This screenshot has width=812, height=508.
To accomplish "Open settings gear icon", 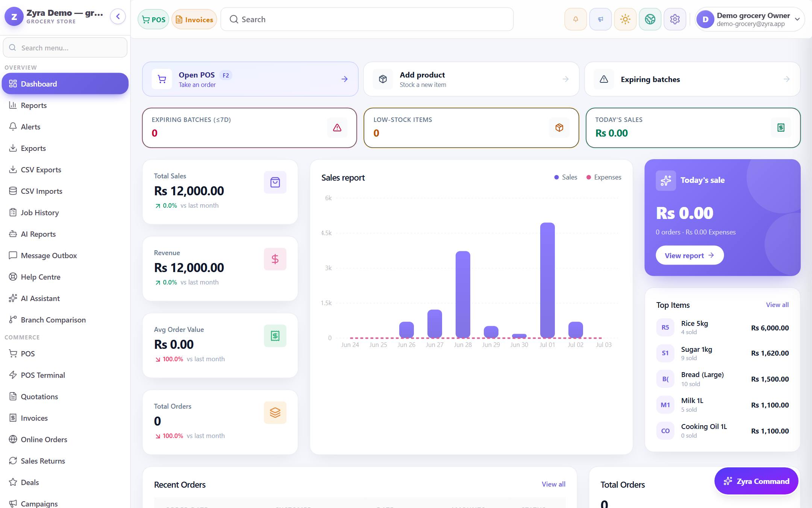I will [x=675, y=19].
